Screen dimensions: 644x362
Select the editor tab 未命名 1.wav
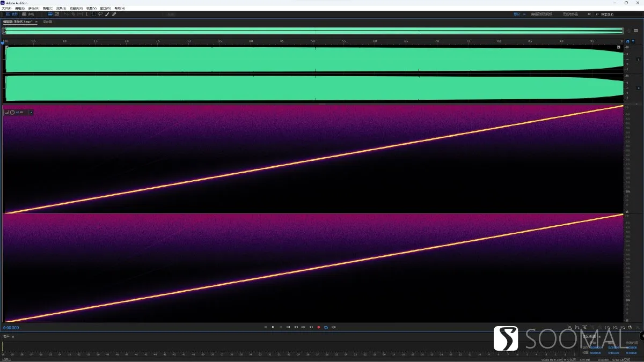pyautogui.click(x=18, y=22)
